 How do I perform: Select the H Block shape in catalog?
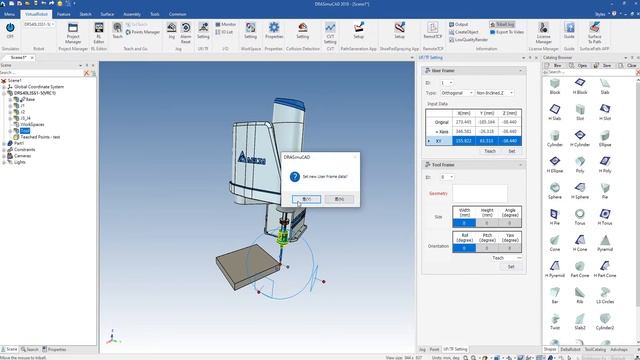(580, 87)
